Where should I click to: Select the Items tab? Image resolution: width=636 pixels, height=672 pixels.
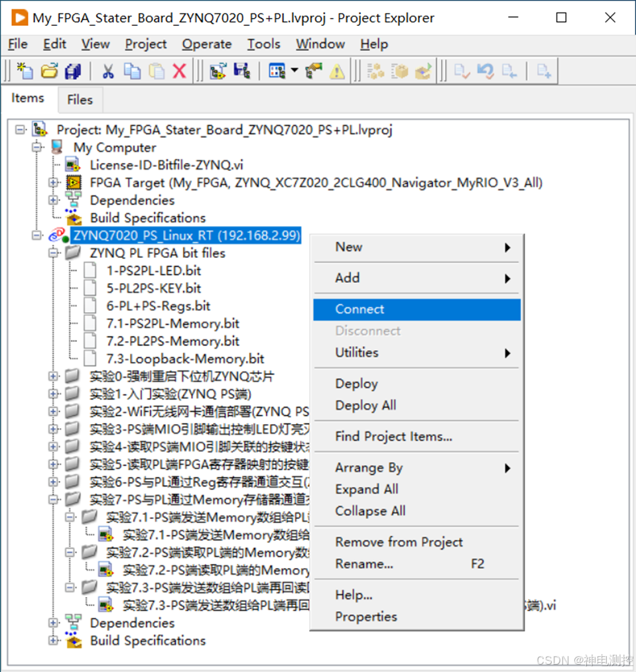pyautogui.click(x=27, y=98)
